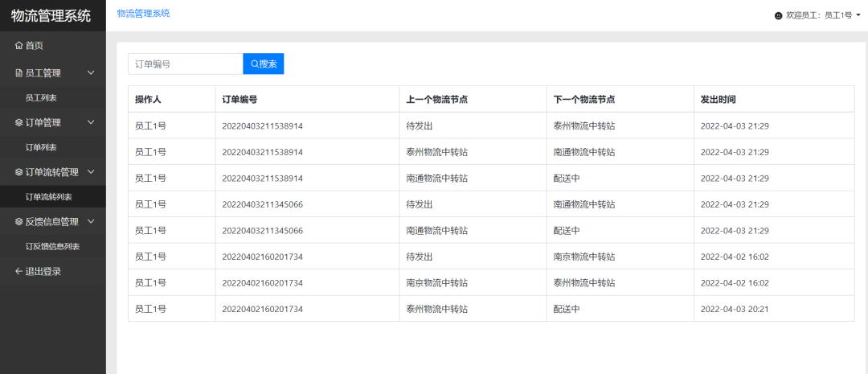This screenshot has height=374, width=868.
Task: Click order 20220403211345066 with 待发出 status
Action: pos(262,204)
